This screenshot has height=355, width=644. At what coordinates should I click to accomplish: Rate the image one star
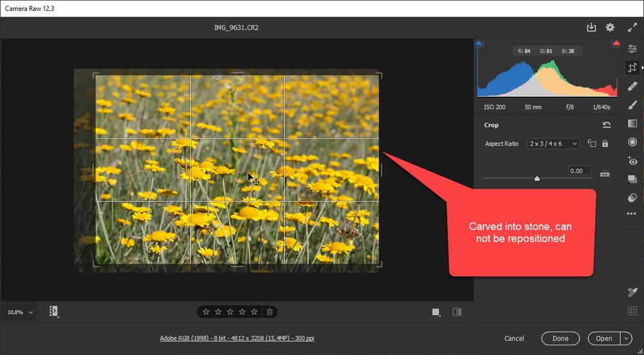pos(206,312)
